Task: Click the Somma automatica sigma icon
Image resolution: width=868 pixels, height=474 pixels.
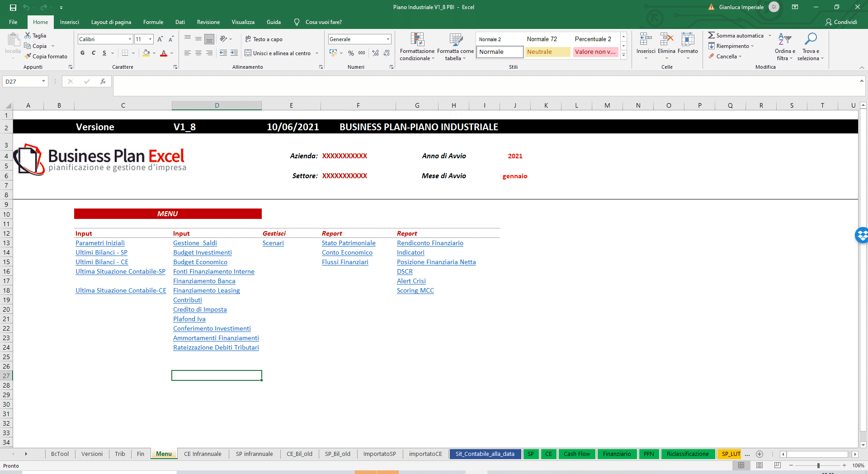Action: pos(711,35)
